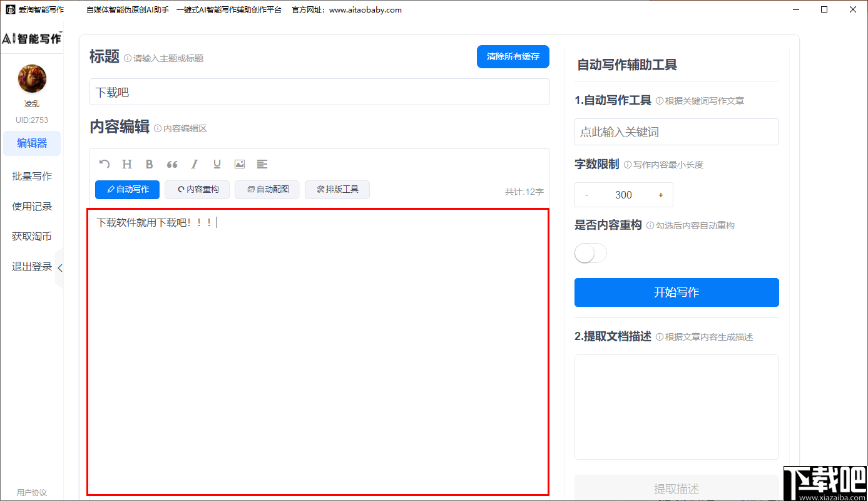The width and height of the screenshot is (868, 501).
Task: Click the undo icon in editor toolbar
Action: tap(105, 164)
